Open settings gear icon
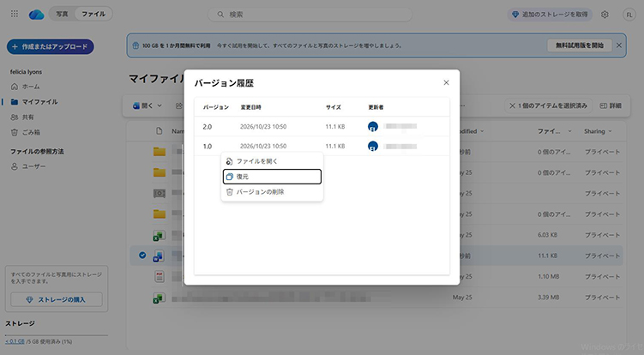Screen dimensions: 644x355 coord(605,15)
